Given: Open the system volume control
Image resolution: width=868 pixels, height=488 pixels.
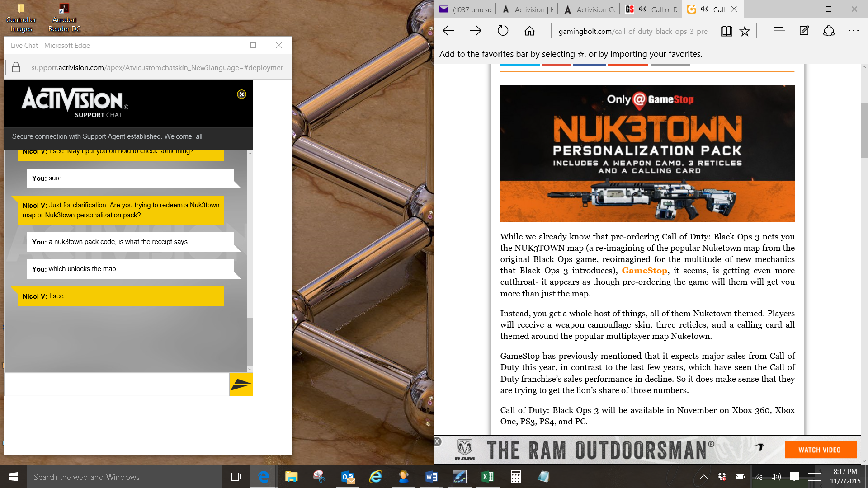Looking at the screenshot, I should click(x=776, y=477).
